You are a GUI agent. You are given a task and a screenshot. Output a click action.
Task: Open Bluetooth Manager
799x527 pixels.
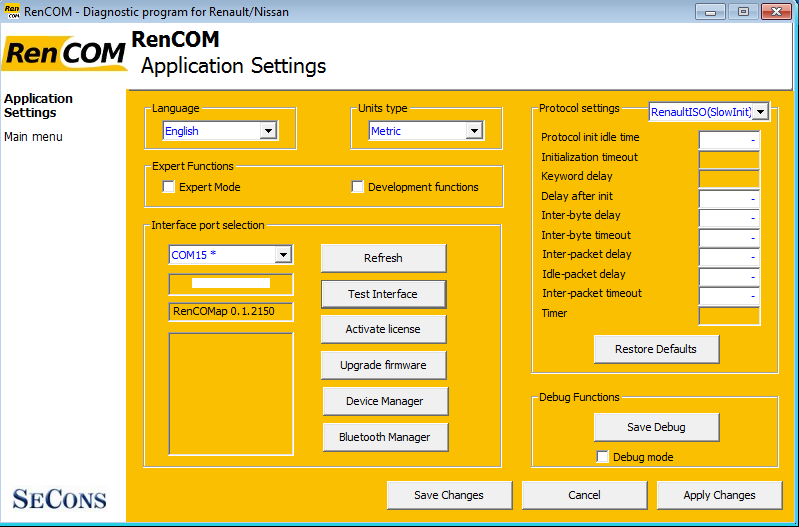tap(385, 437)
